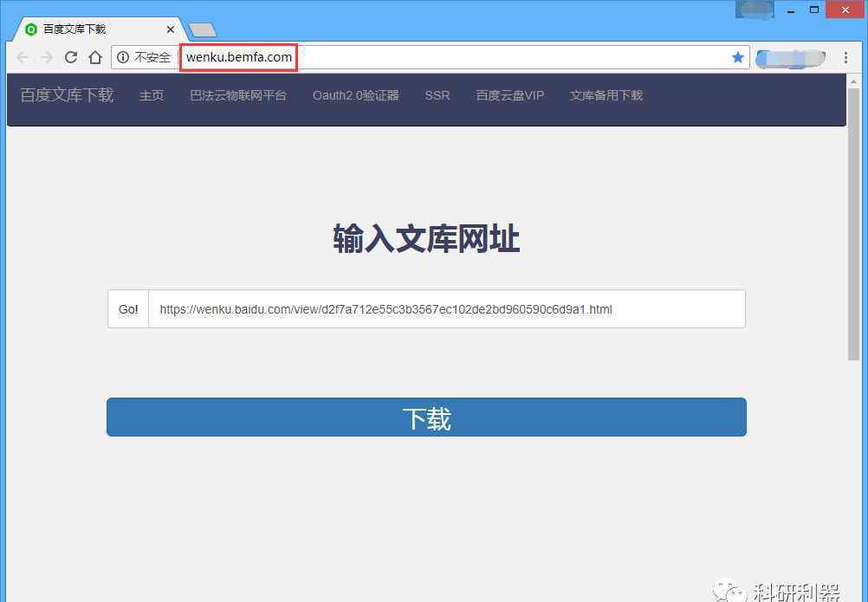Click the 输入文库网址 heading
868x602 pixels.
pos(426,239)
